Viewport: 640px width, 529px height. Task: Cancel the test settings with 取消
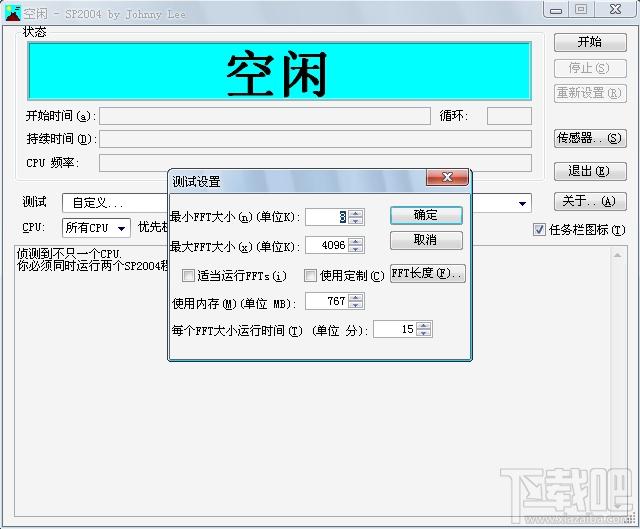(x=426, y=240)
